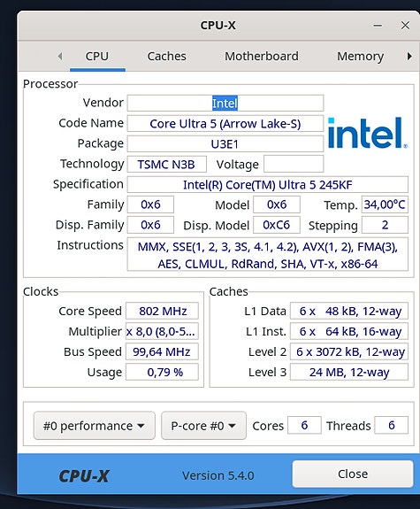
Task: Click the CPU-X logo in footer
Action: pos(84,476)
